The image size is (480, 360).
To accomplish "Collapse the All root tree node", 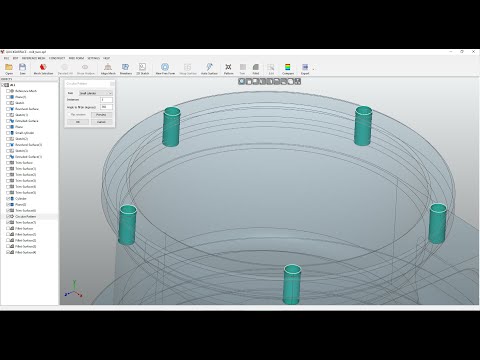I will click(x=3, y=85).
